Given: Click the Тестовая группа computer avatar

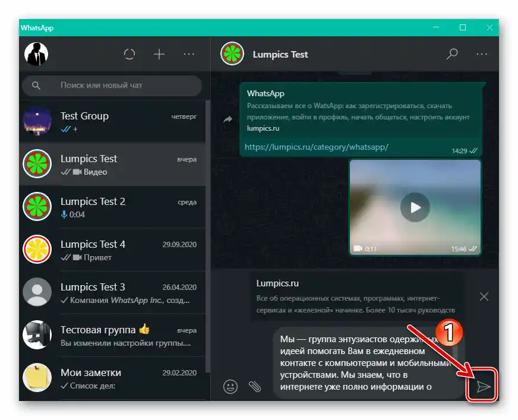Looking at the screenshot, I should pos(37,334).
